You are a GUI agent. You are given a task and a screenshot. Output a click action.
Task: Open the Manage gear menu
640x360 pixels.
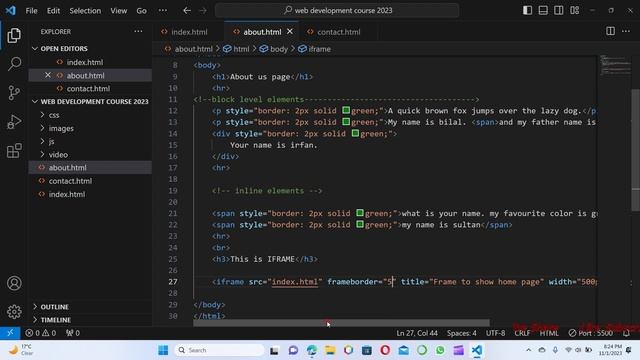tap(14, 312)
